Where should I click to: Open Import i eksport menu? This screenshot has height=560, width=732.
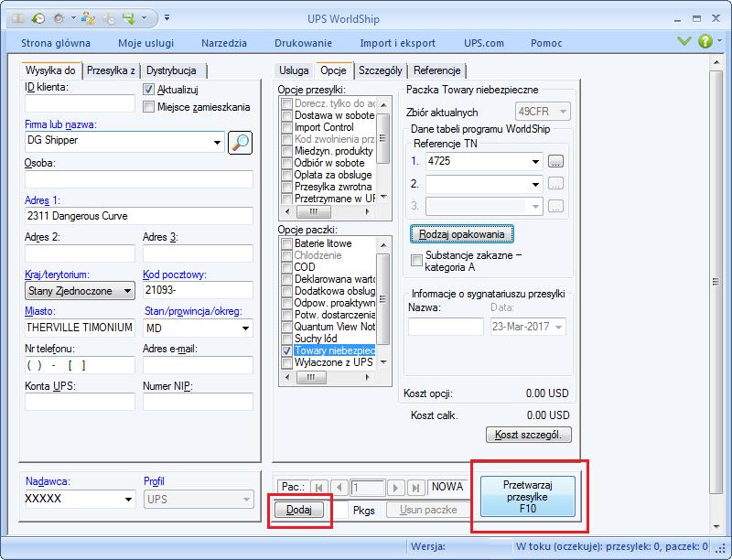[x=397, y=43]
